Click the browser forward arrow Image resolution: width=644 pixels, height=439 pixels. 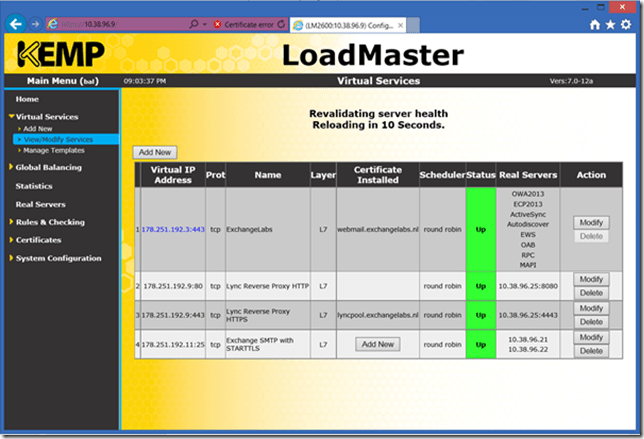37,22
